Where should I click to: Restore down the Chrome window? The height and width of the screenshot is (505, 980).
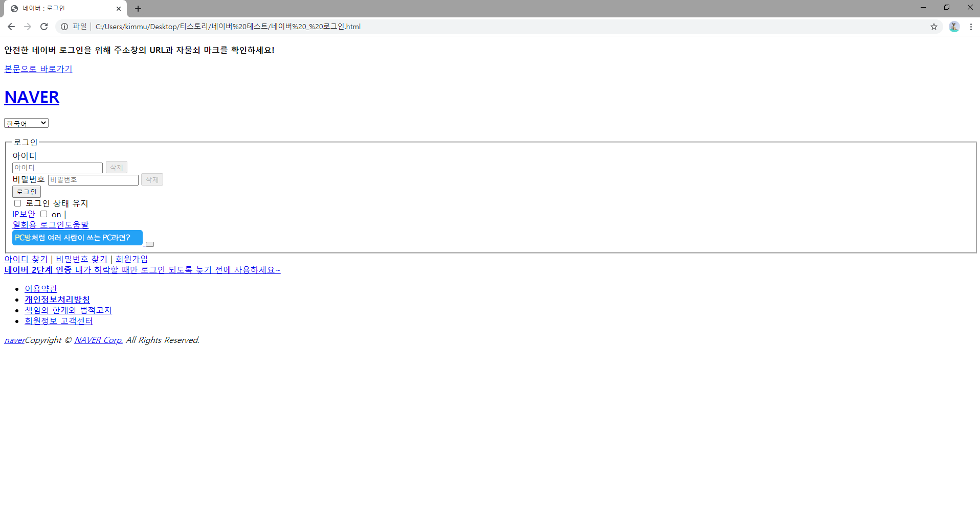[947, 7]
